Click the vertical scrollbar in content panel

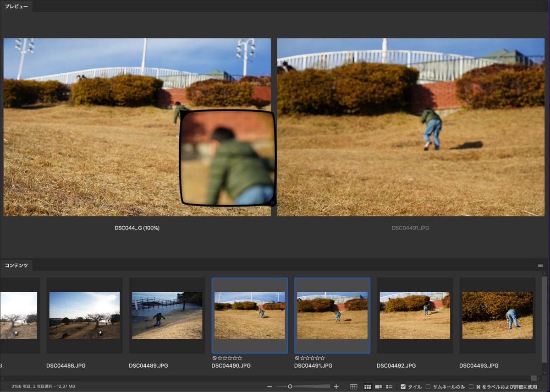(x=544, y=319)
